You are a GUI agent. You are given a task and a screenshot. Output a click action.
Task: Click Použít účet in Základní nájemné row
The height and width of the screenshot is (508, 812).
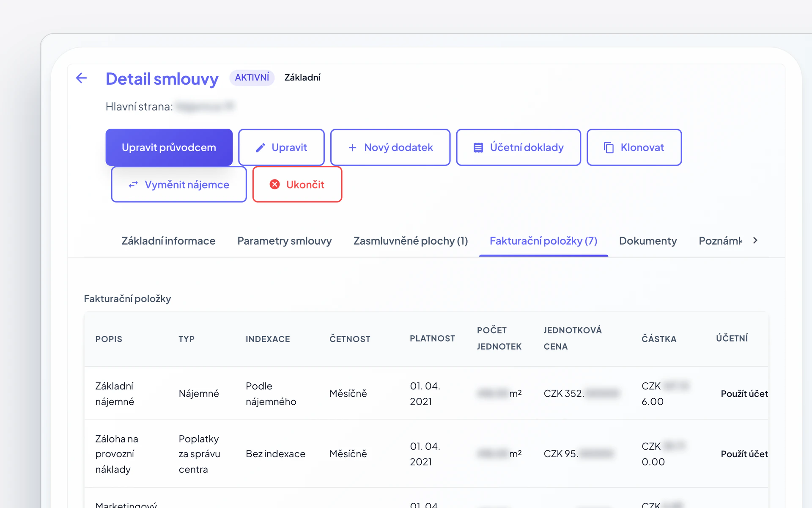point(744,394)
